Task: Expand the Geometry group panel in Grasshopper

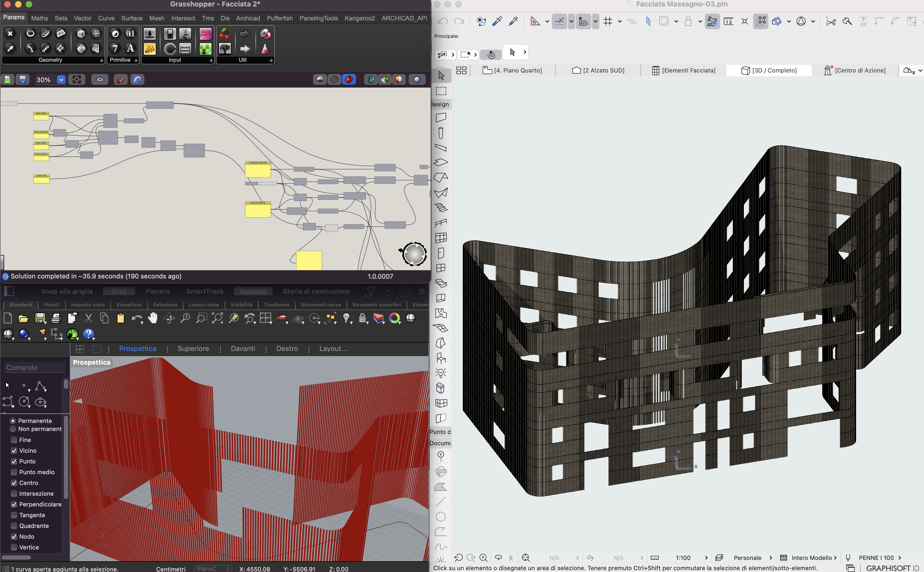Action: pos(101,60)
